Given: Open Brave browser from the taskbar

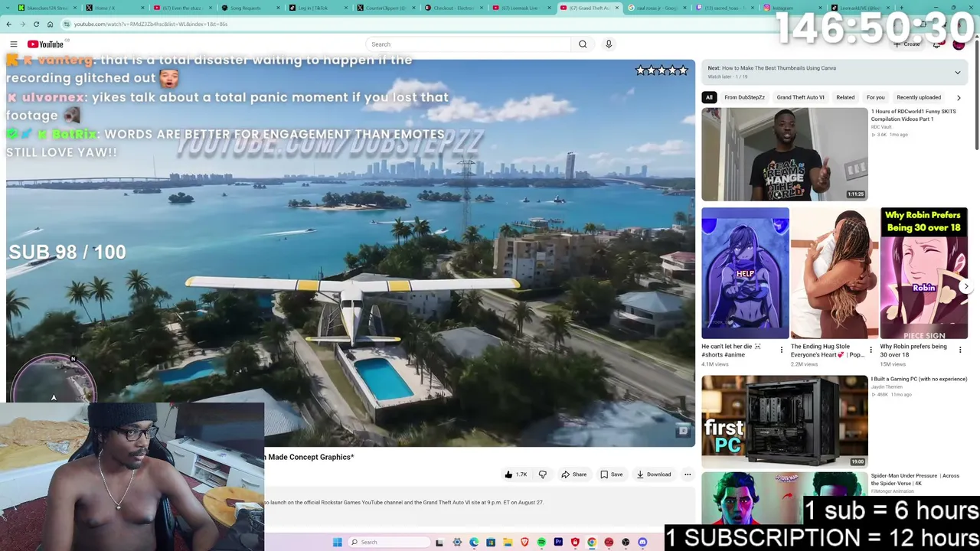Looking at the screenshot, I should click(524, 543).
